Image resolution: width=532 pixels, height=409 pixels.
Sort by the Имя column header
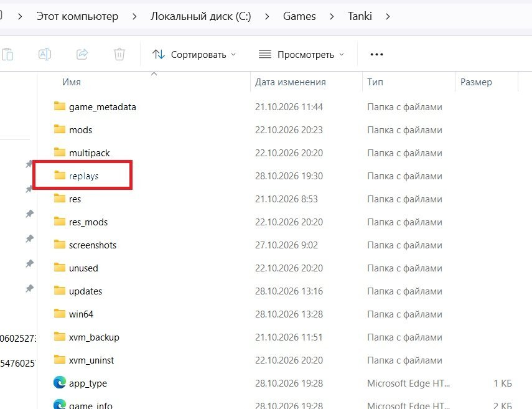coord(72,82)
